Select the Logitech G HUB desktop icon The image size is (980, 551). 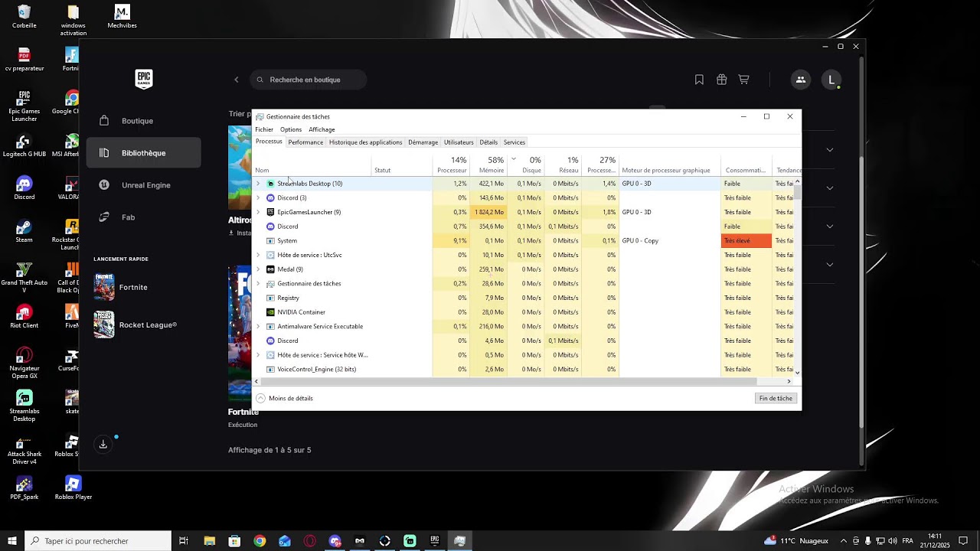click(24, 146)
